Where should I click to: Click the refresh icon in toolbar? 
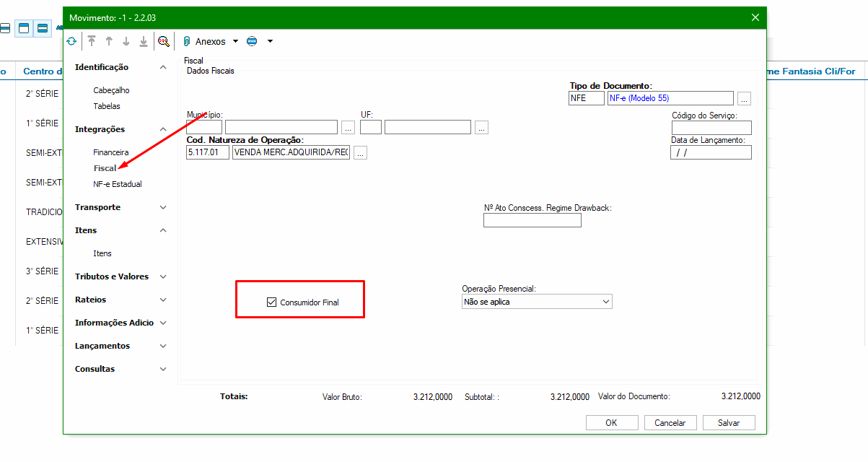tap(71, 41)
